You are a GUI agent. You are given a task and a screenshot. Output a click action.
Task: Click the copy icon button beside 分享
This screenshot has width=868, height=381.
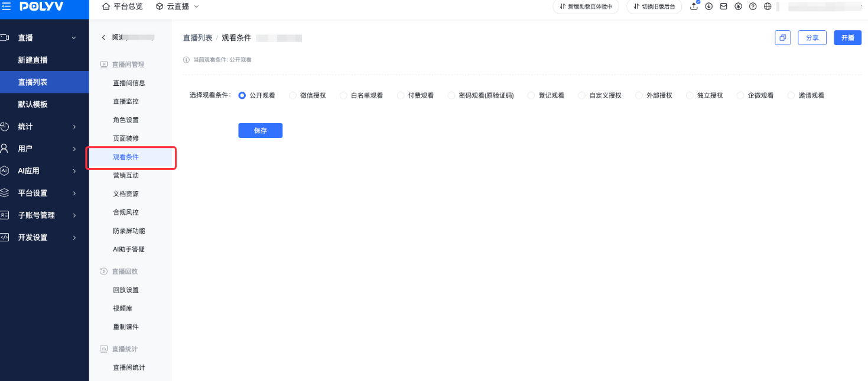[x=782, y=37]
